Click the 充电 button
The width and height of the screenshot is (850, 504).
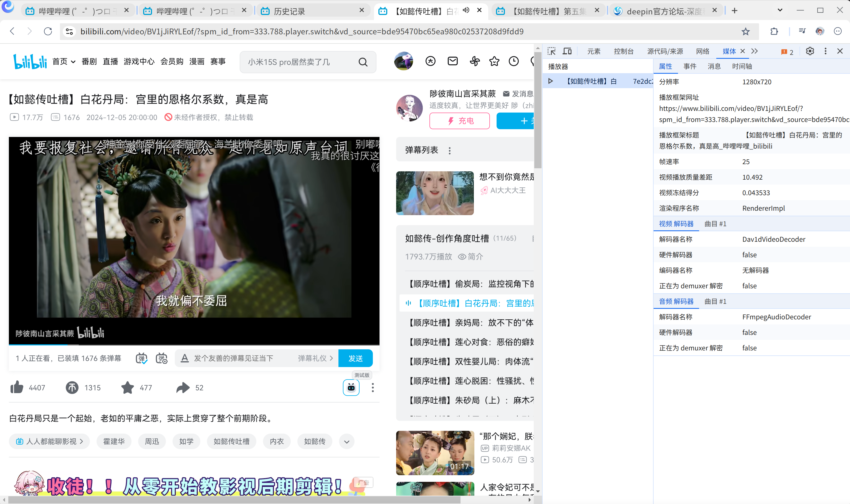[x=459, y=121]
